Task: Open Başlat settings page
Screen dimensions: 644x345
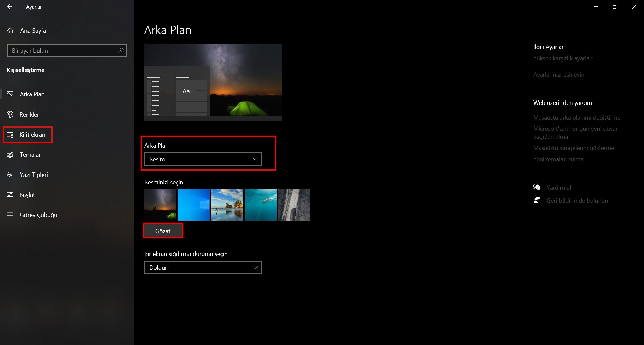Action: tap(27, 195)
